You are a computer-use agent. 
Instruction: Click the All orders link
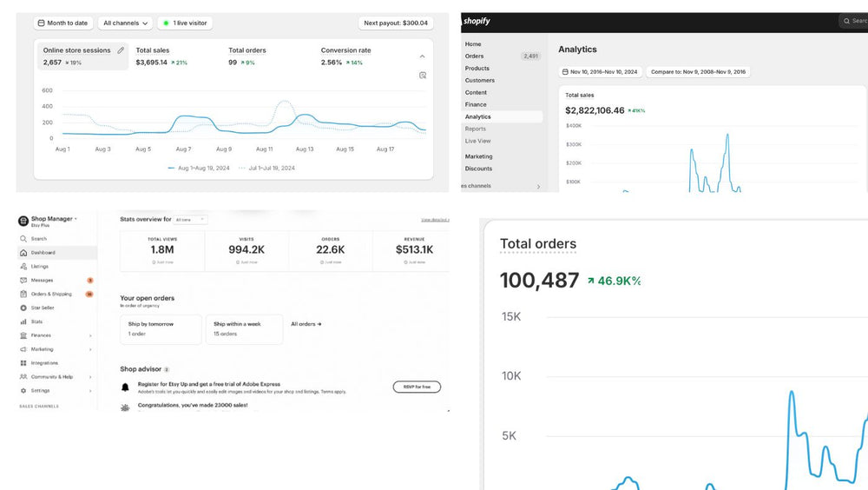[x=306, y=324]
